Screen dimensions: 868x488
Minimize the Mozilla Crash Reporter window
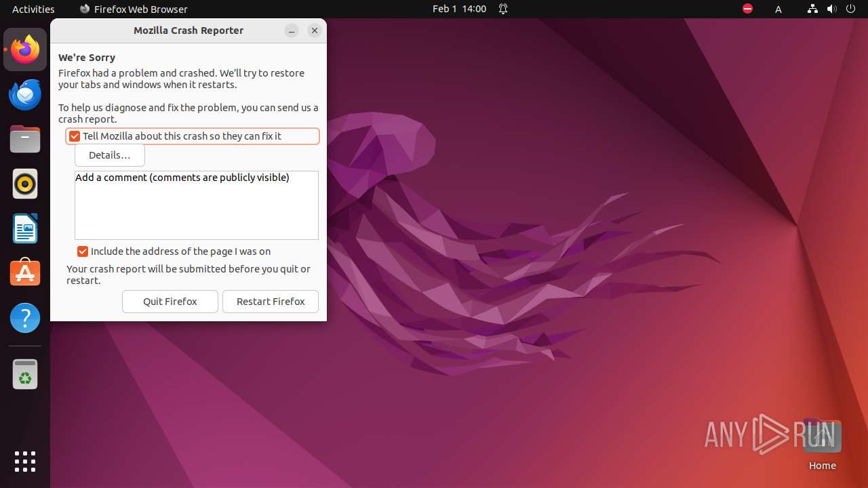(292, 30)
